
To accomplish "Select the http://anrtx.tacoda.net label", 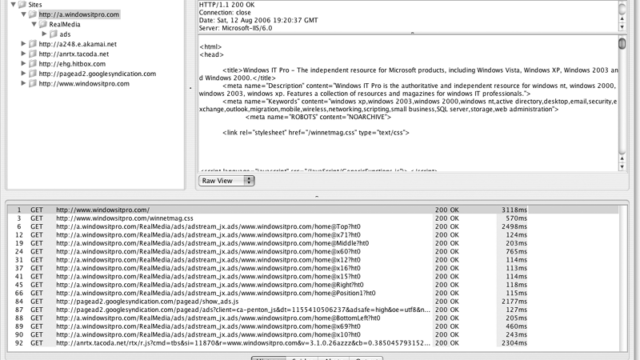I will [x=73, y=54].
